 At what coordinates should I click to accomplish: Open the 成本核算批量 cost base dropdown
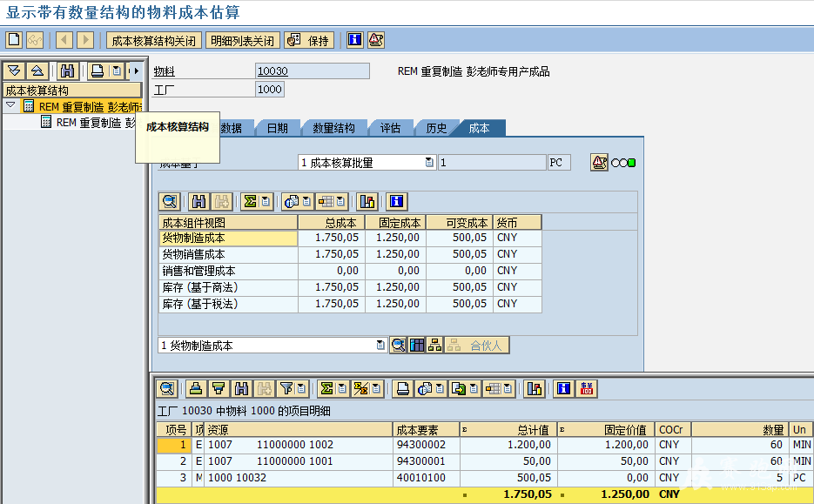(429, 163)
